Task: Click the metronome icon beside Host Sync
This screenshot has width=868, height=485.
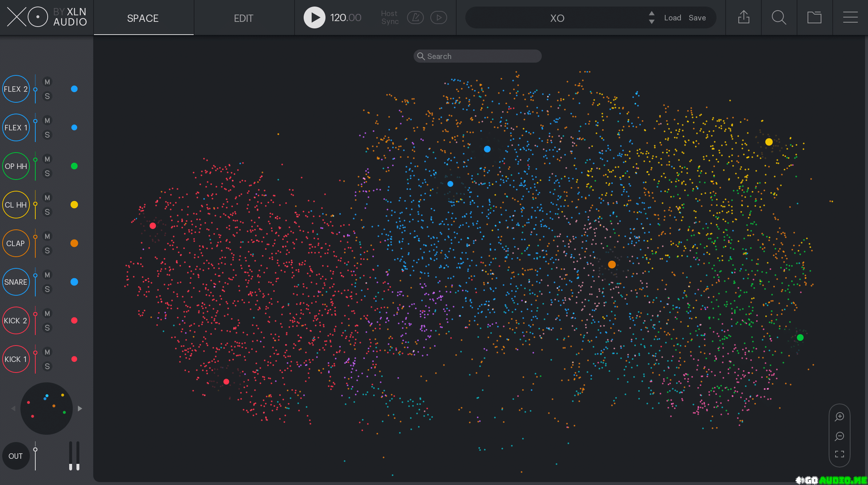Action: coord(415,17)
